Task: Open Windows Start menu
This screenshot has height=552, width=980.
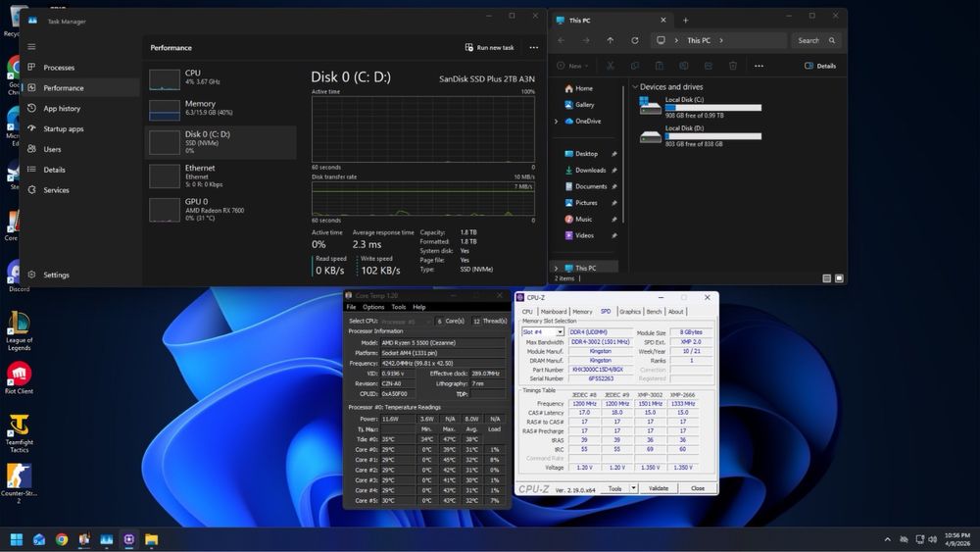Action: (17, 539)
